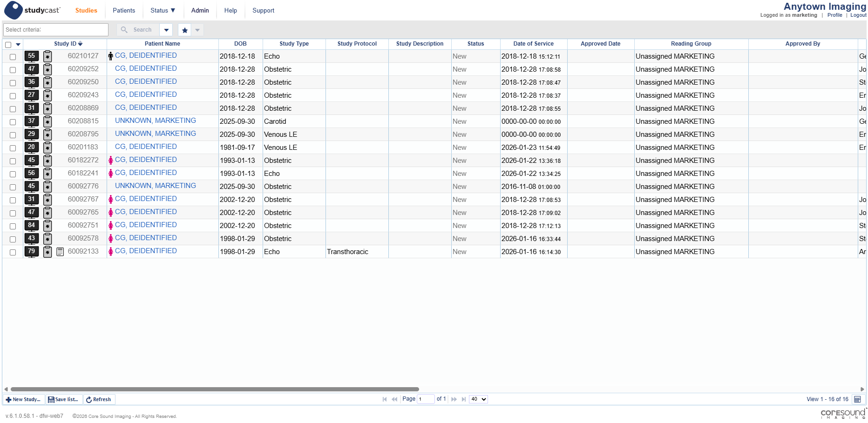The width and height of the screenshot is (868, 423).
Task: Open clipboard icon for study 60209243
Action: coord(47,95)
